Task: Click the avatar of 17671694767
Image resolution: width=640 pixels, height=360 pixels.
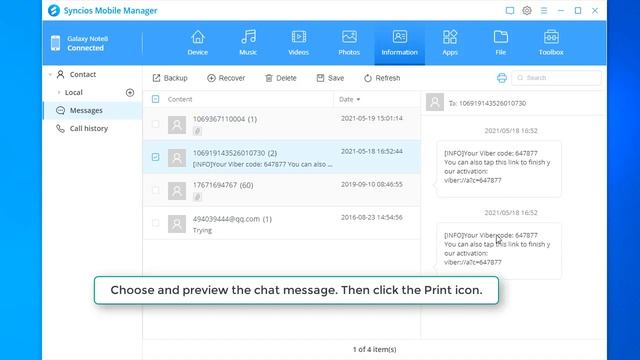Action: [177, 191]
